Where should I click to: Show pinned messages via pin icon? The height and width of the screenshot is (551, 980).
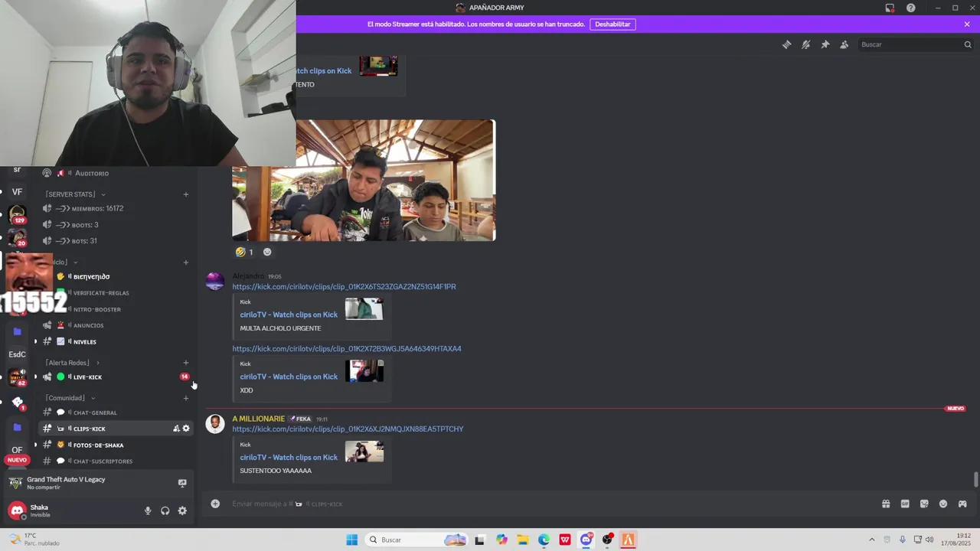[x=825, y=44]
